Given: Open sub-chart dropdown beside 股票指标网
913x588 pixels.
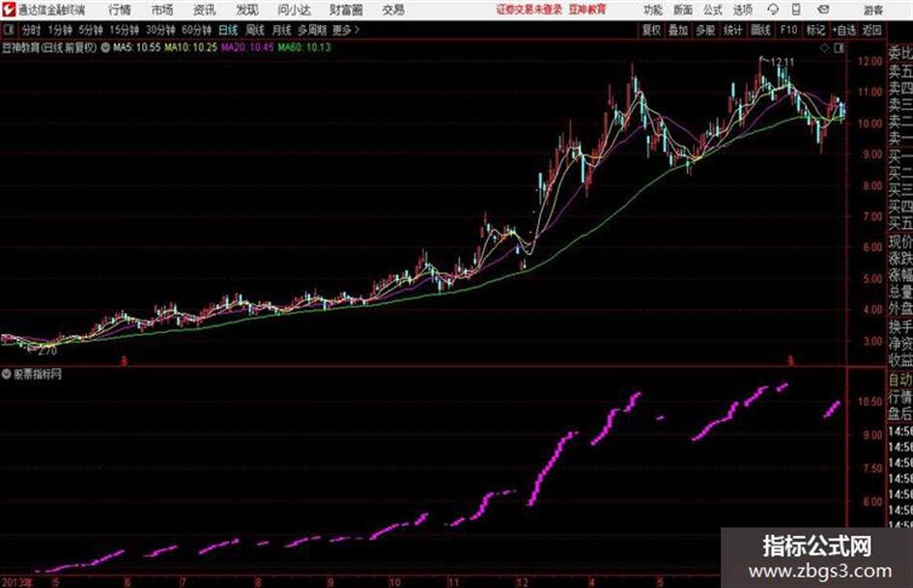Looking at the screenshot, I should point(7,374).
